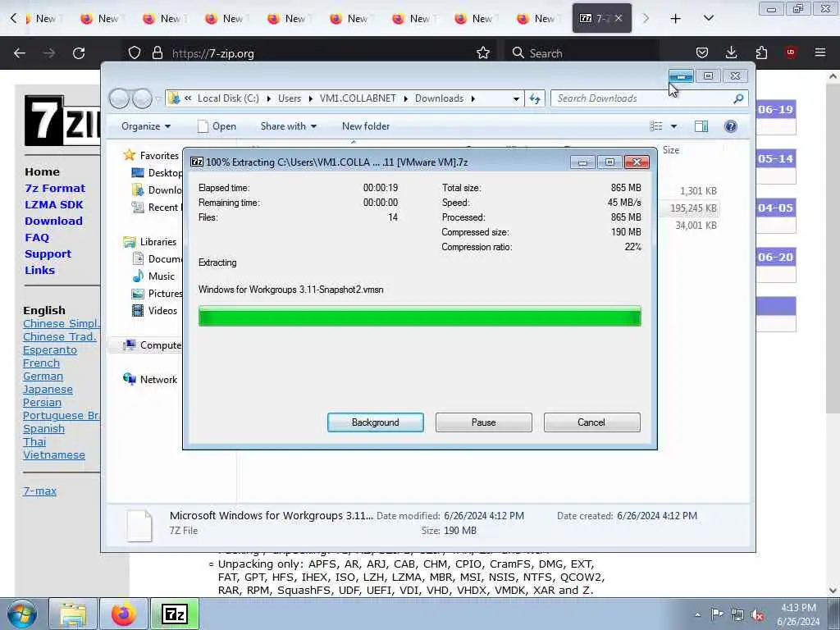
Task: Cancel the 7-Zip extraction
Action: (x=591, y=422)
